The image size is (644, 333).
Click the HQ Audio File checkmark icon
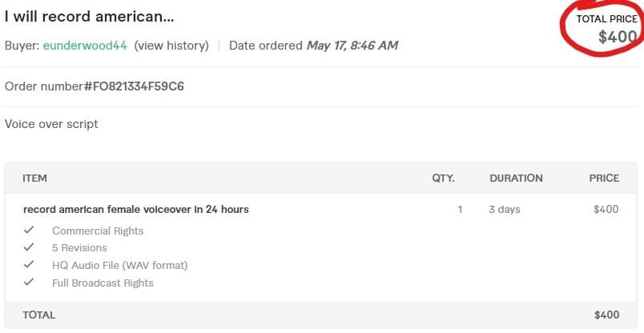[x=29, y=265]
